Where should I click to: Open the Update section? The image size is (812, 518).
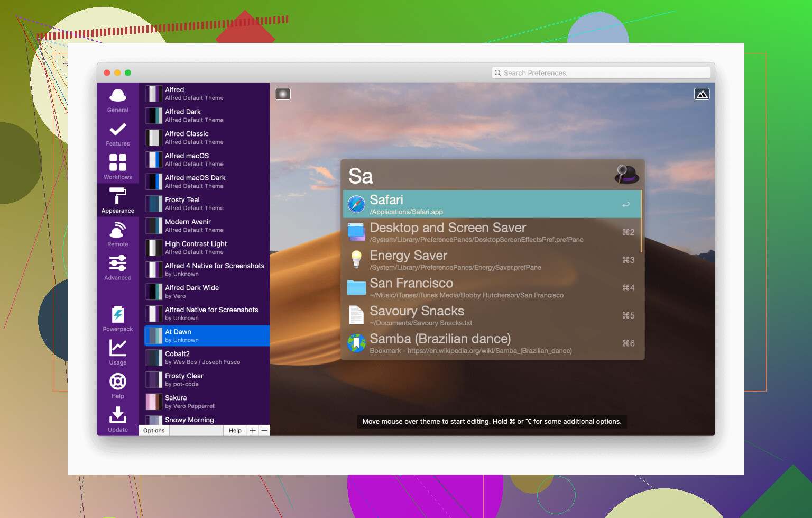point(117,420)
